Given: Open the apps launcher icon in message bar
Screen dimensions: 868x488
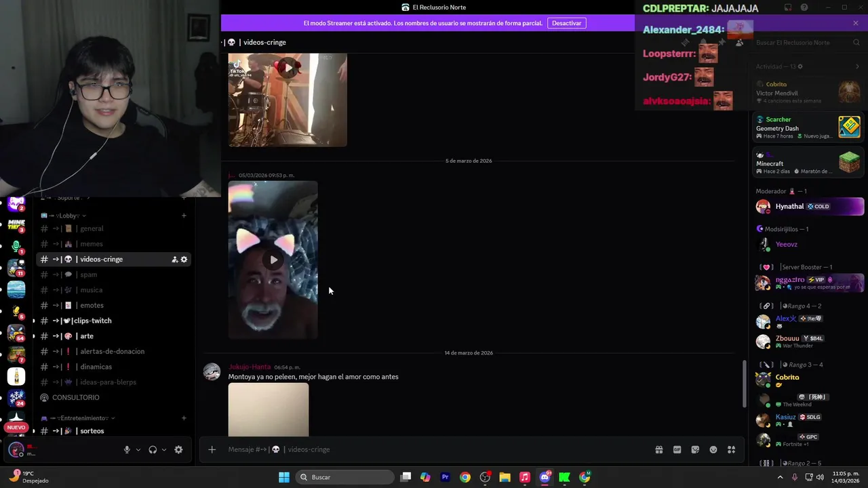Looking at the screenshot, I should tap(731, 449).
